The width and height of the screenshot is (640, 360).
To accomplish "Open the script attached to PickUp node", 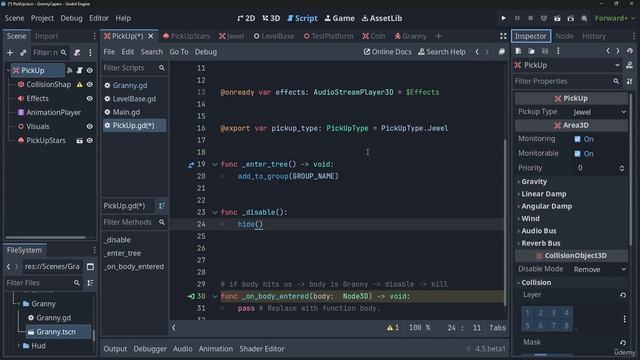I will pyautogui.click(x=80, y=71).
